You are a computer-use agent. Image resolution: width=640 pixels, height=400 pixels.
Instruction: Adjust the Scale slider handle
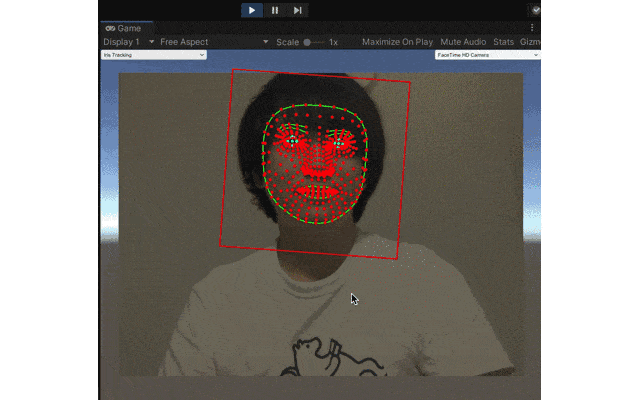tap(307, 42)
